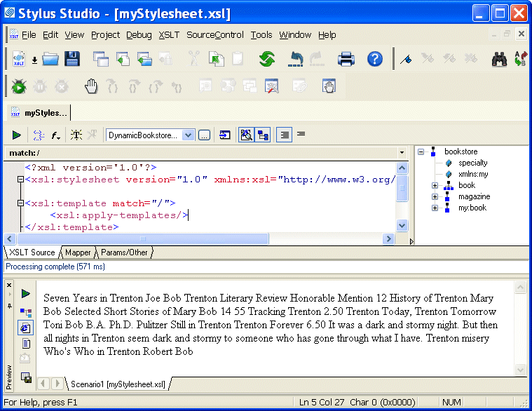Click the binoculars Find icon
Screen dimensions: 532x411
(x=499, y=60)
